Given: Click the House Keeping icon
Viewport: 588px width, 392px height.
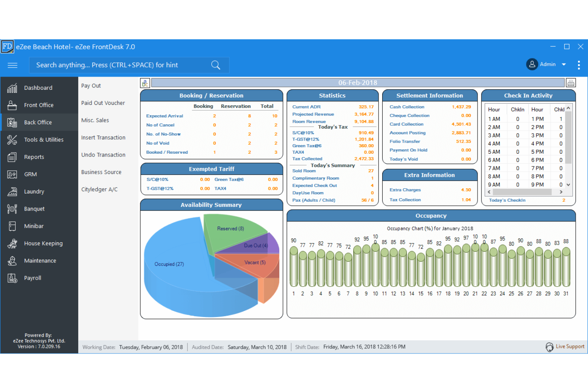Looking at the screenshot, I should click(12, 243).
